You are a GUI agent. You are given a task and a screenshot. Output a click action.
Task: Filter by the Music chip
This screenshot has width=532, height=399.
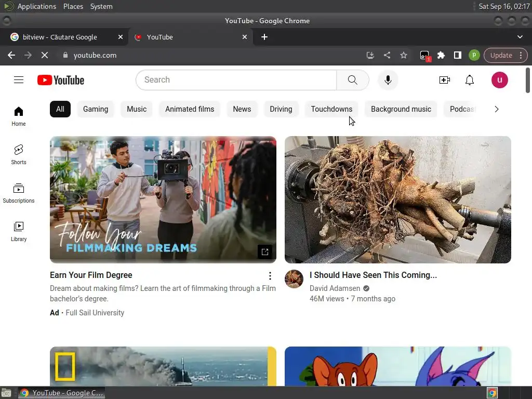(x=137, y=109)
